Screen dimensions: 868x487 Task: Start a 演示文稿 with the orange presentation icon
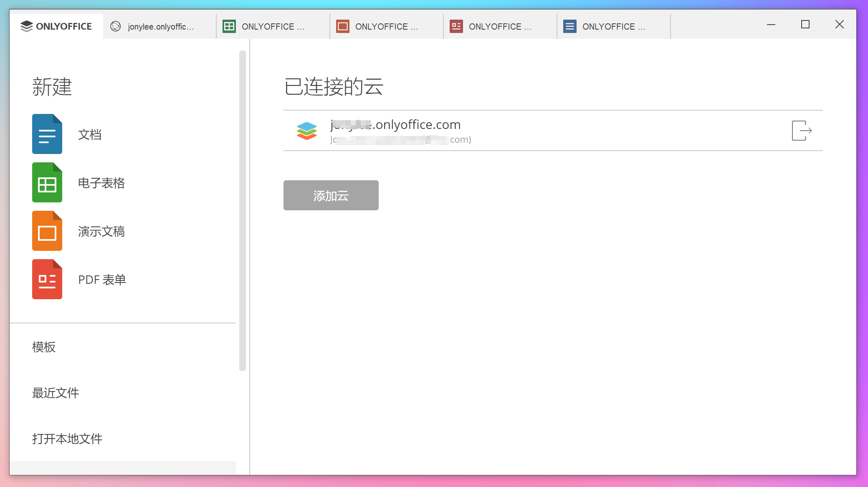pyautogui.click(x=47, y=231)
